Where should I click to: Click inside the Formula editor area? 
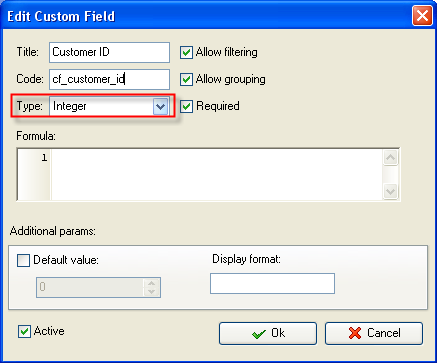(x=217, y=174)
